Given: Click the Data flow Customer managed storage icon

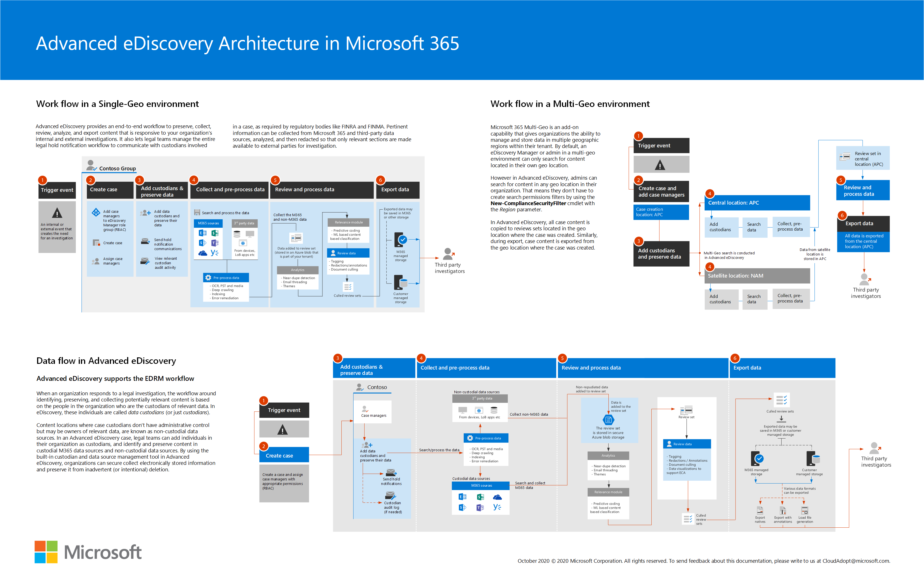Looking at the screenshot, I should coord(813,458).
